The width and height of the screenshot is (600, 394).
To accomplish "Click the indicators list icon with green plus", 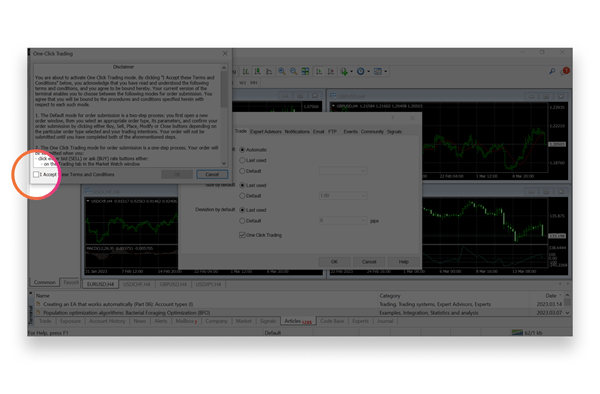I will pyautogui.click(x=344, y=72).
